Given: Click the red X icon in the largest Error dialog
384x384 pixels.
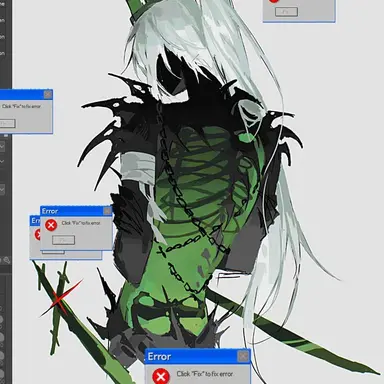Looking at the screenshot, I should [161, 377].
